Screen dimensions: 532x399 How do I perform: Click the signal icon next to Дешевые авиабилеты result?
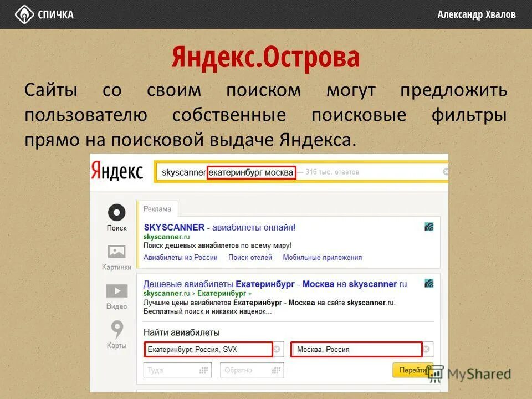(429, 283)
